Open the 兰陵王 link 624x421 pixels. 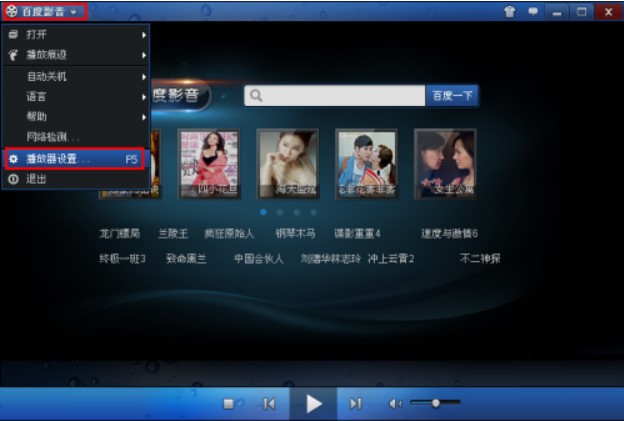tap(173, 234)
